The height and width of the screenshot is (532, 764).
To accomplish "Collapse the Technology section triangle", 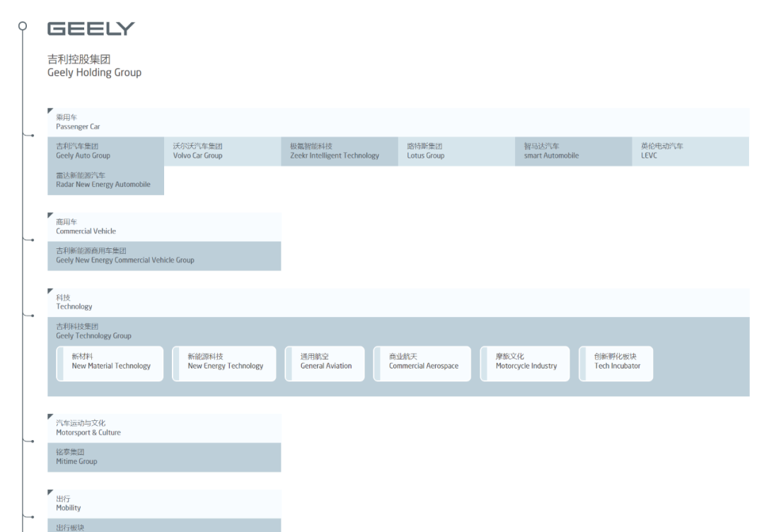I will [x=50, y=291].
